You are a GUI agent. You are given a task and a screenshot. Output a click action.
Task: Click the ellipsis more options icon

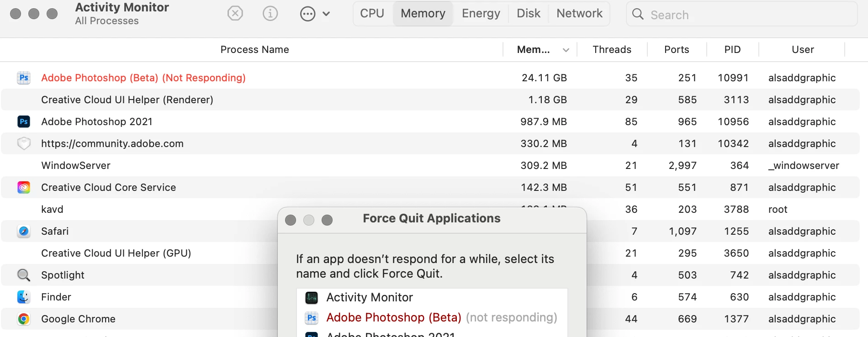click(307, 14)
